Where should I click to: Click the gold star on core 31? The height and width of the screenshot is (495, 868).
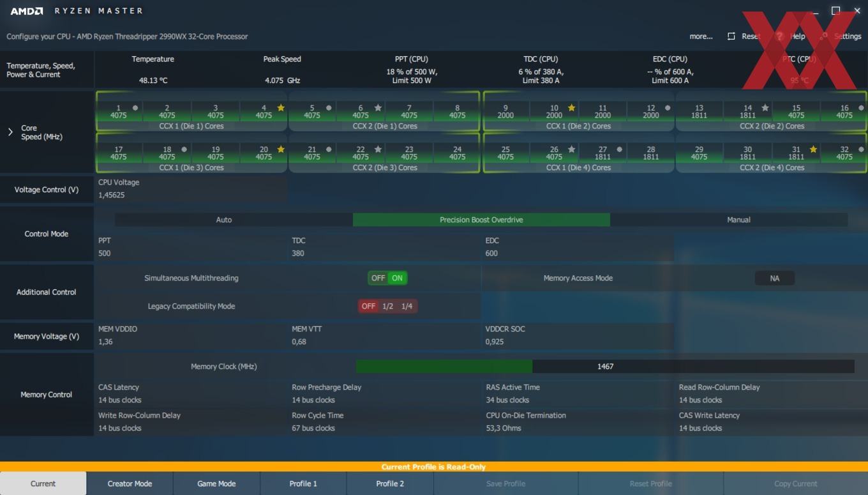(813, 149)
